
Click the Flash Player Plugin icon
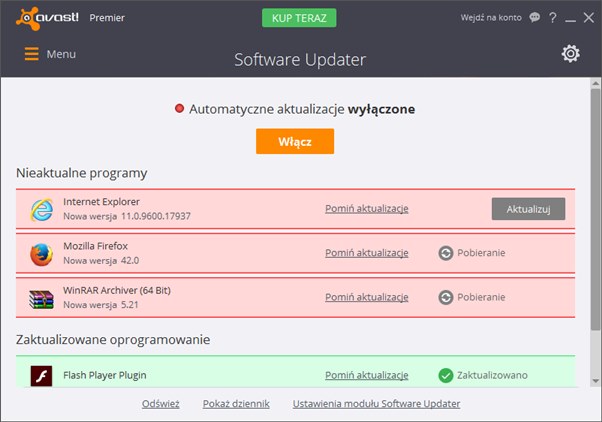pyautogui.click(x=41, y=376)
